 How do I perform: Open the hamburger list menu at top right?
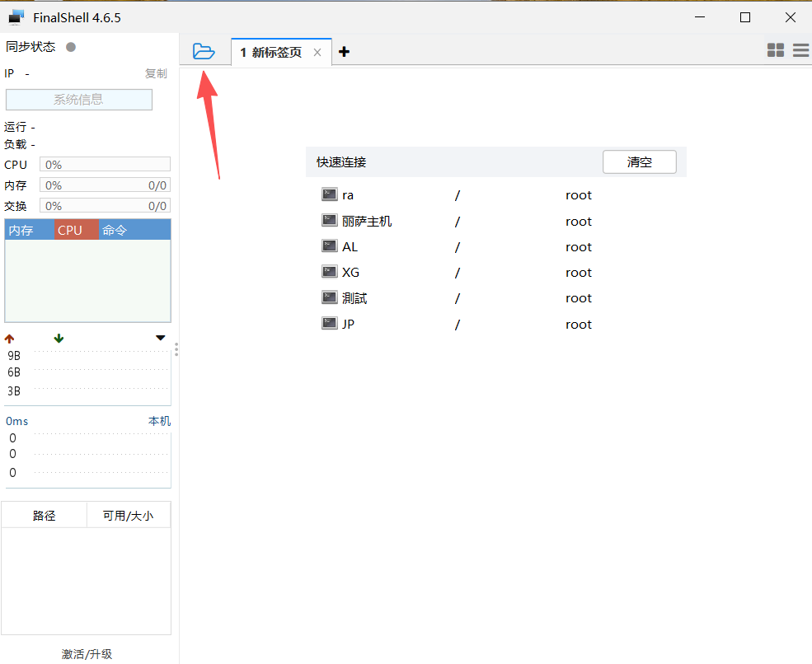[x=800, y=50]
